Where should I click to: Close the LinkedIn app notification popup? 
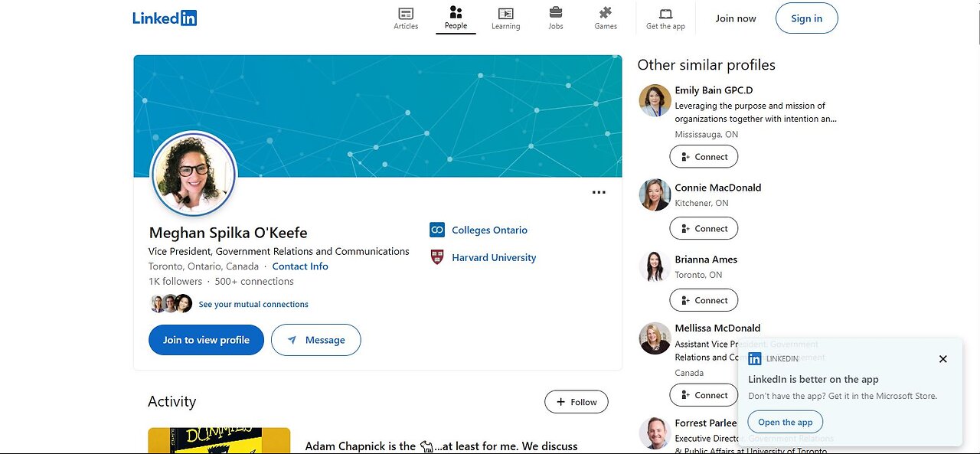coord(943,359)
